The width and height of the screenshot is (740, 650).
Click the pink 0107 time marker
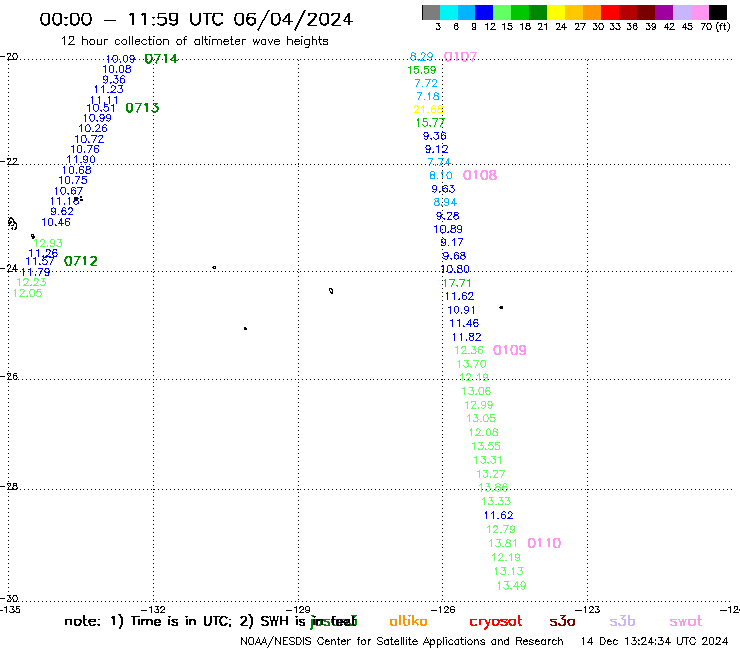point(460,57)
